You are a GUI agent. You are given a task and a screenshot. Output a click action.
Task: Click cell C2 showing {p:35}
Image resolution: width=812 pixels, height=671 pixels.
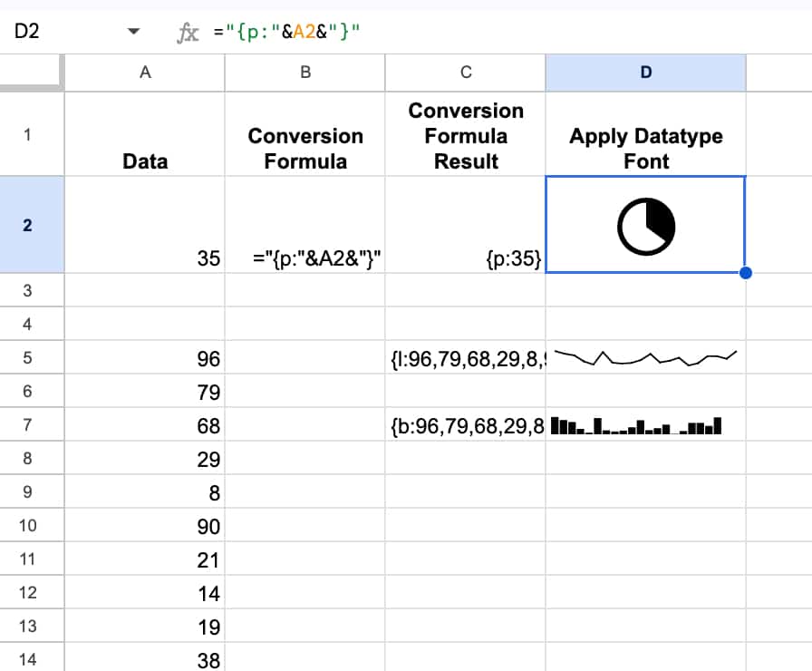pos(466,225)
